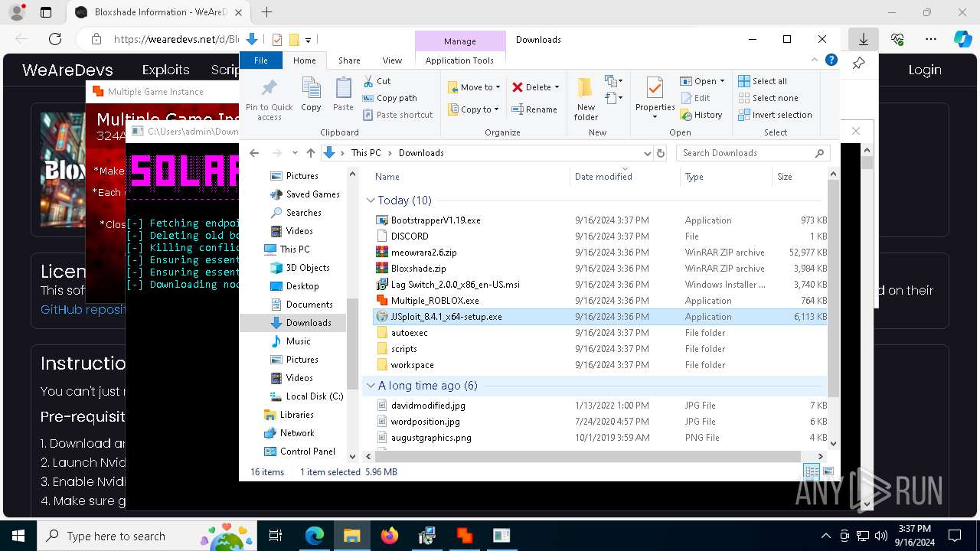980x551 pixels.
Task: Switch to large thumbnails view icon
Action: click(828, 472)
